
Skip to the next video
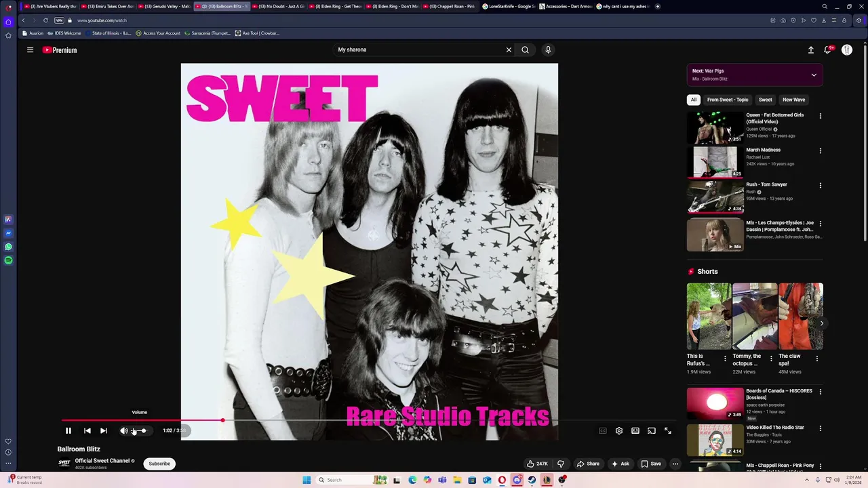pyautogui.click(x=104, y=430)
